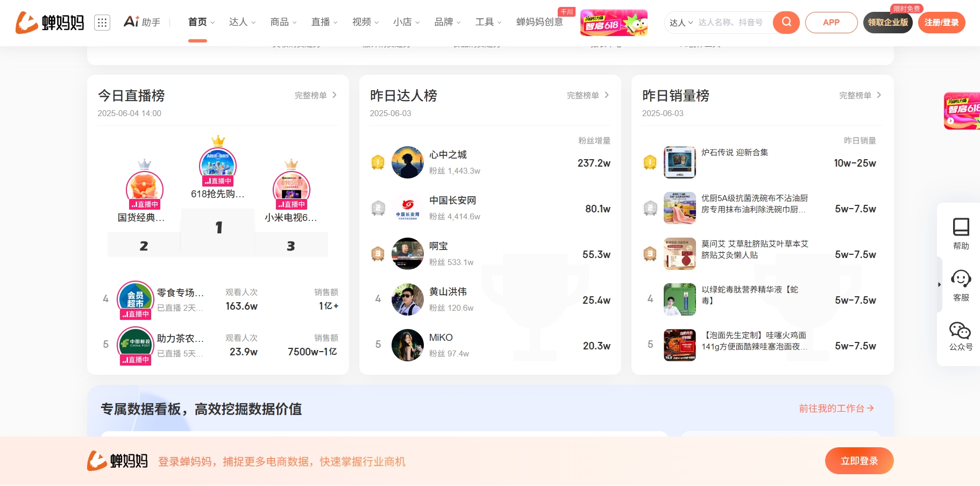Open 泡面先生定制 鸡面 product thumbnail
Screen dimensions: 980x486
click(680, 345)
